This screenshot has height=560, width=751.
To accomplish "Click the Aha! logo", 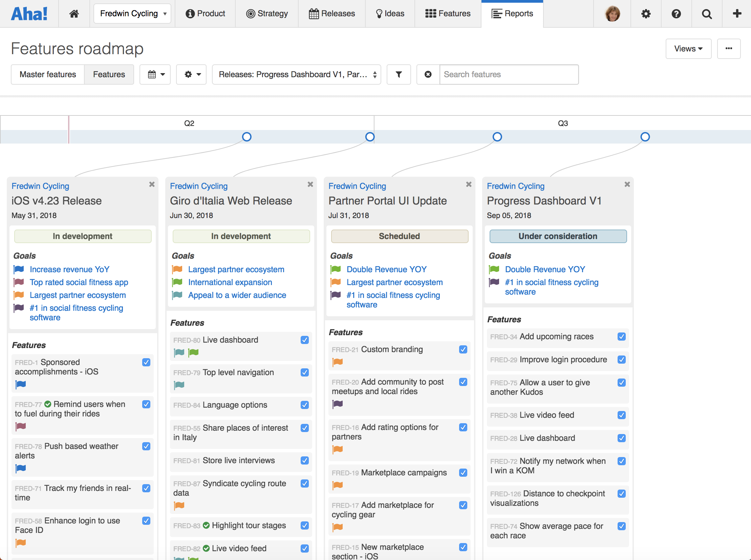I will (30, 14).
